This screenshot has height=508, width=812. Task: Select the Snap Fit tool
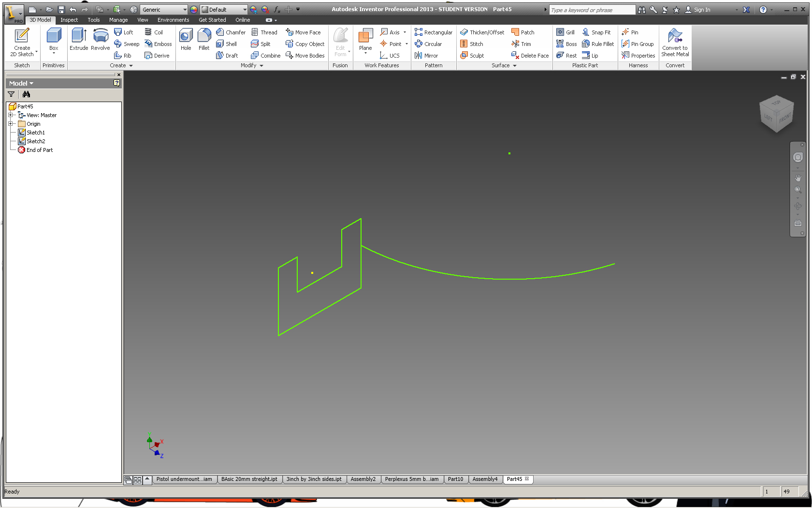coord(596,32)
